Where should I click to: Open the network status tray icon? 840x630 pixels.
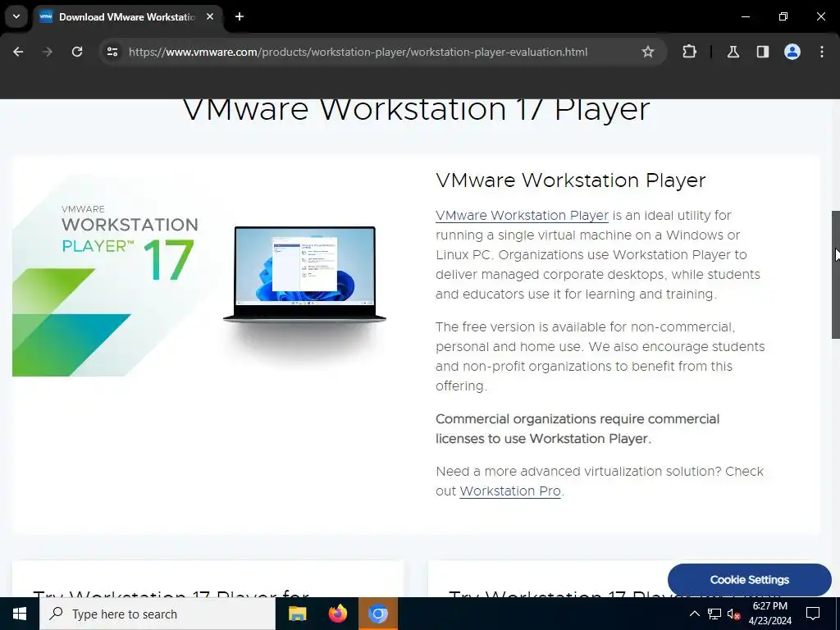coord(714,614)
